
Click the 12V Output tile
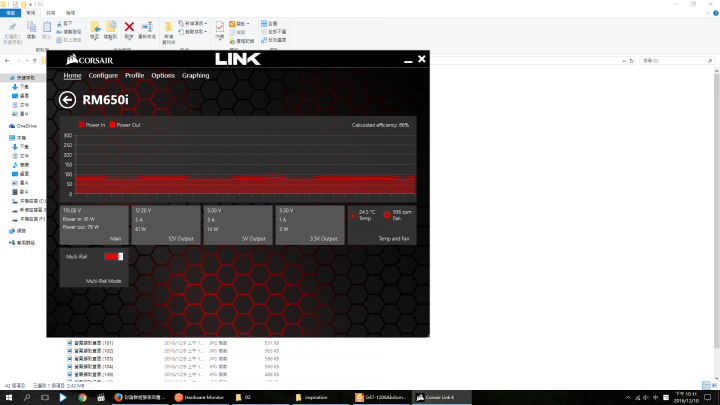coord(166,225)
